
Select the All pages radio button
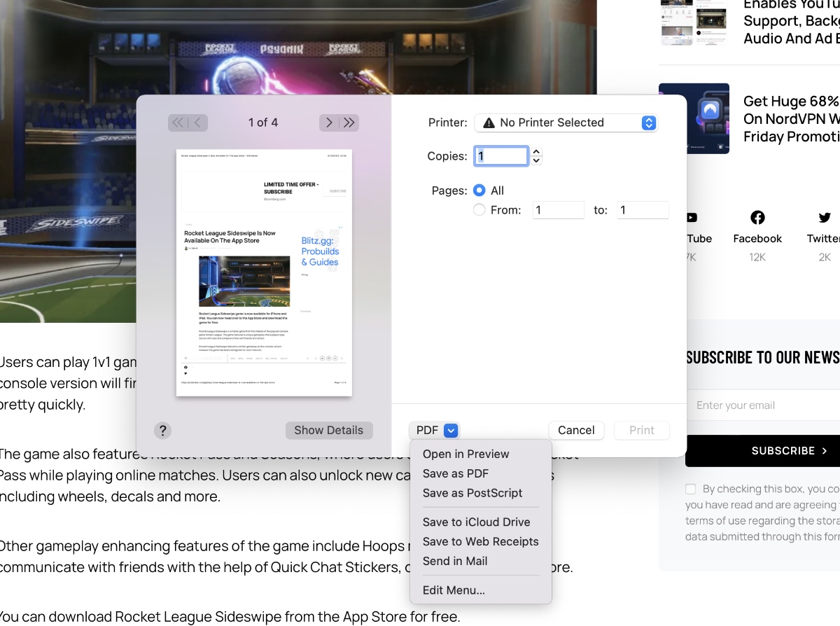479,190
